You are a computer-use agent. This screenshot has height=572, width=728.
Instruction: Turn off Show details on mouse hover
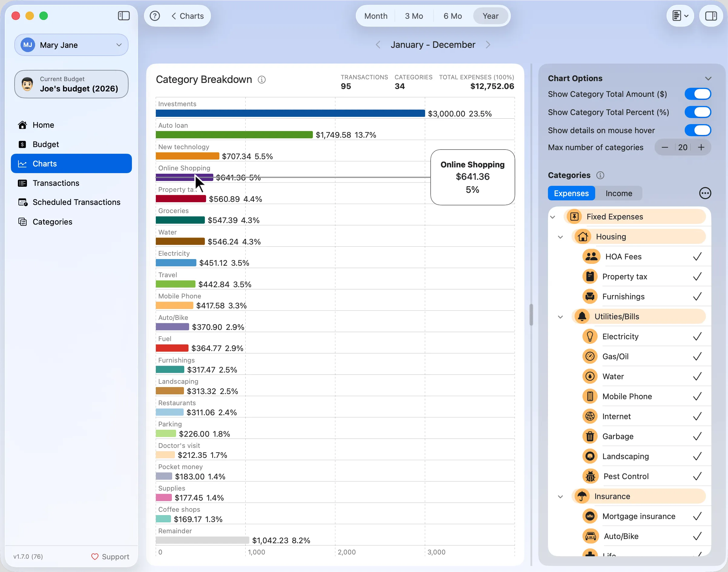click(x=697, y=130)
